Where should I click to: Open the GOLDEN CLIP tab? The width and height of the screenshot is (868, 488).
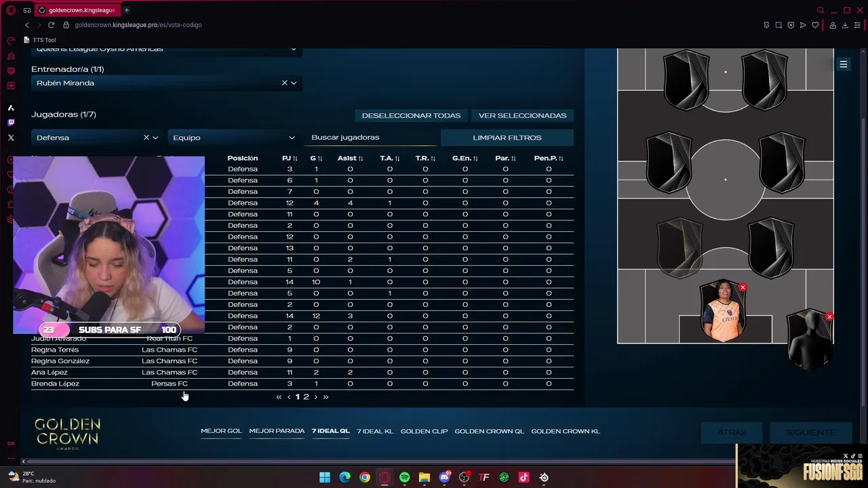424,431
